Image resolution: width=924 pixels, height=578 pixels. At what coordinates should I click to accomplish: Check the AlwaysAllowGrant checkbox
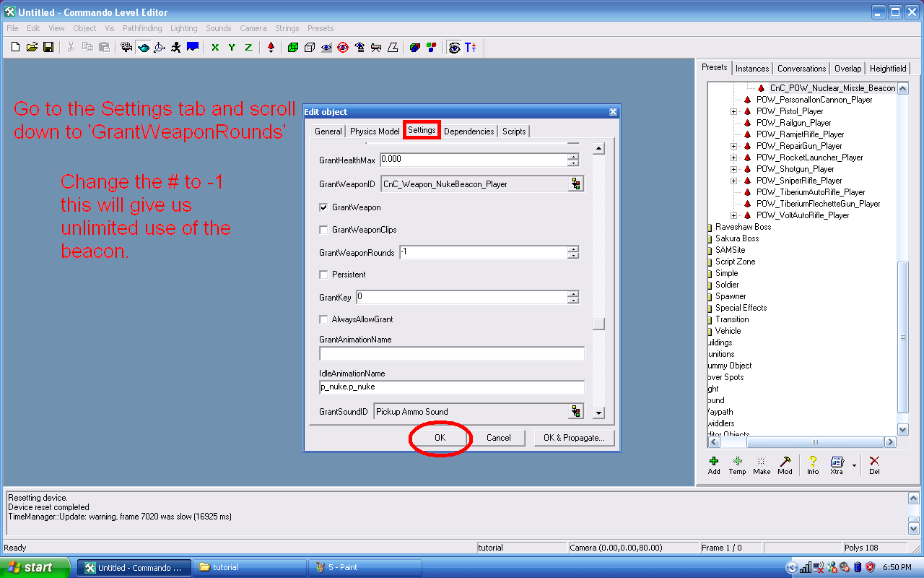coord(324,319)
